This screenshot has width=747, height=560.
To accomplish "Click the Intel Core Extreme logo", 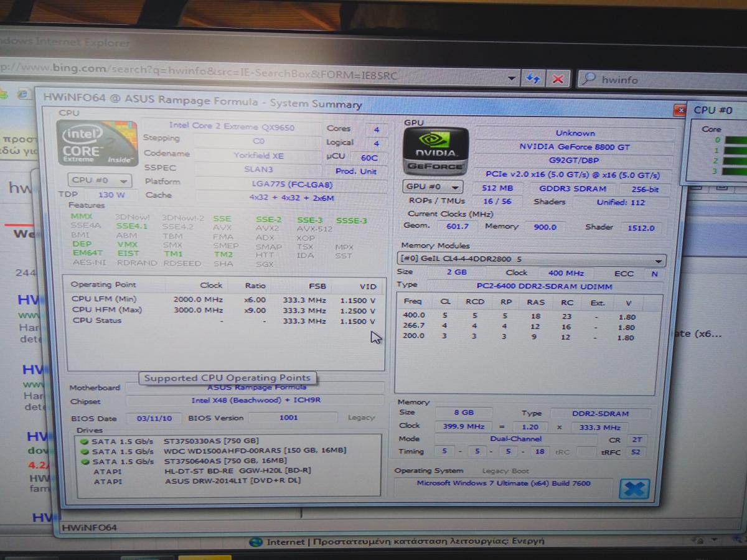I will coord(97,144).
